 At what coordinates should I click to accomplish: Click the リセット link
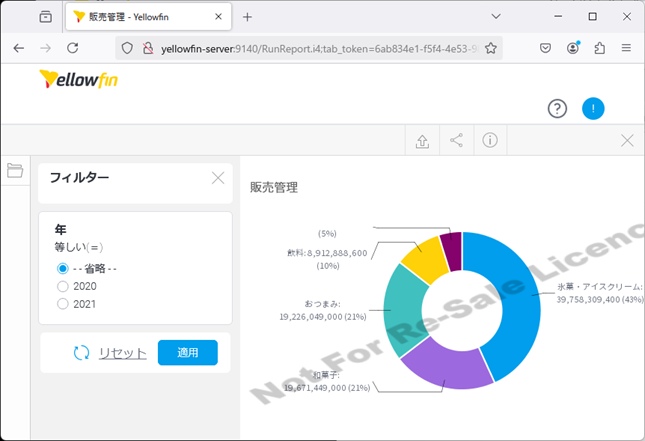(123, 353)
